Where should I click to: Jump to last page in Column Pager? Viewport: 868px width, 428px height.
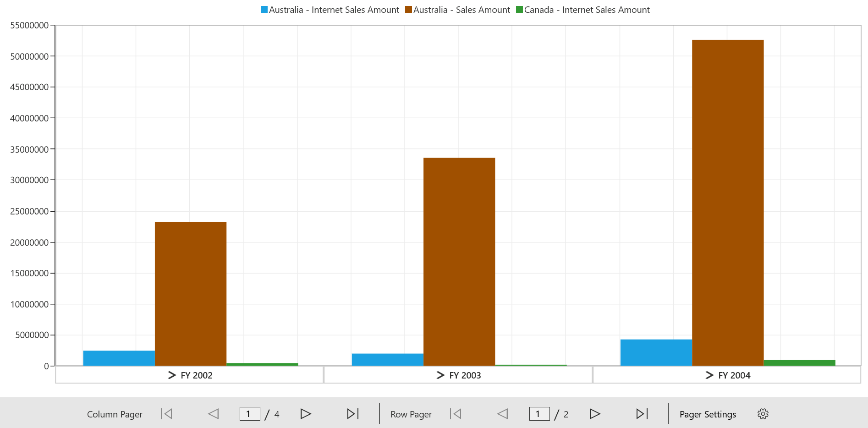pos(352,414)
